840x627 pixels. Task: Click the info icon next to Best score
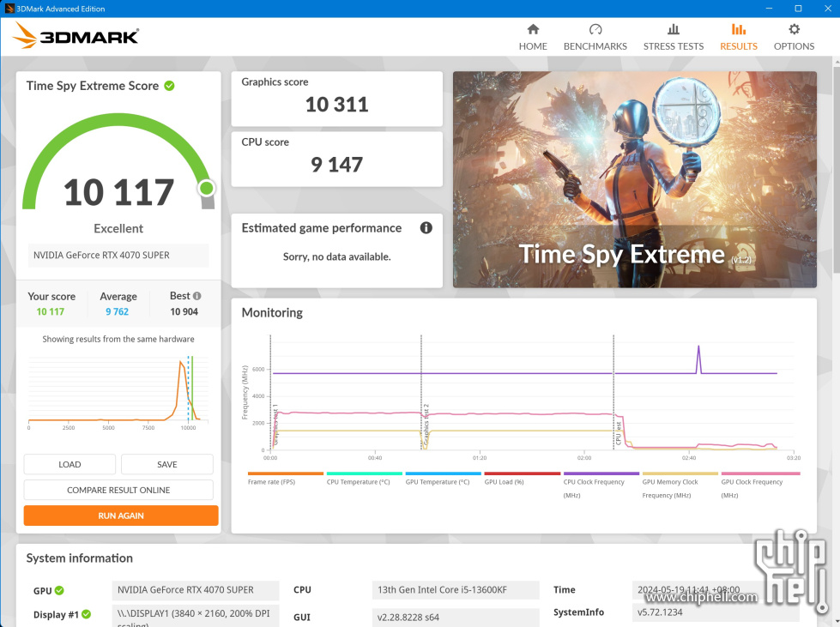pyautogui.click(x=197, y=296)
